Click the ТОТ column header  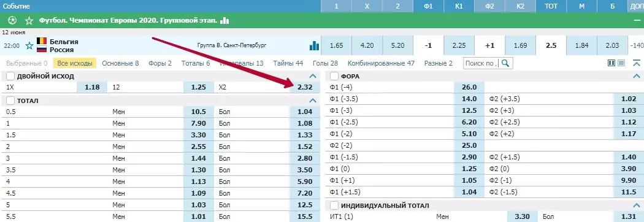click(551, 6)
